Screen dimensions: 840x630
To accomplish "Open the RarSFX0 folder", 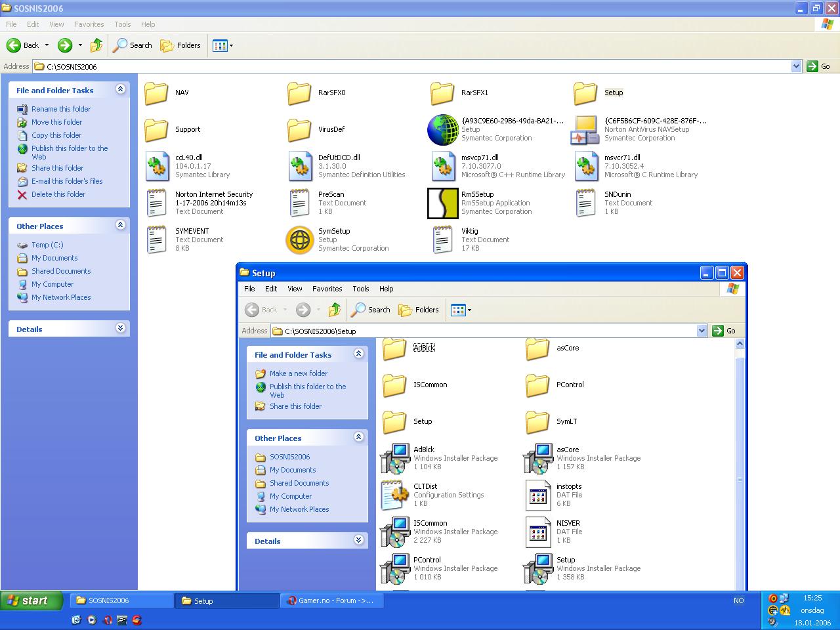I will click(300, 93).
